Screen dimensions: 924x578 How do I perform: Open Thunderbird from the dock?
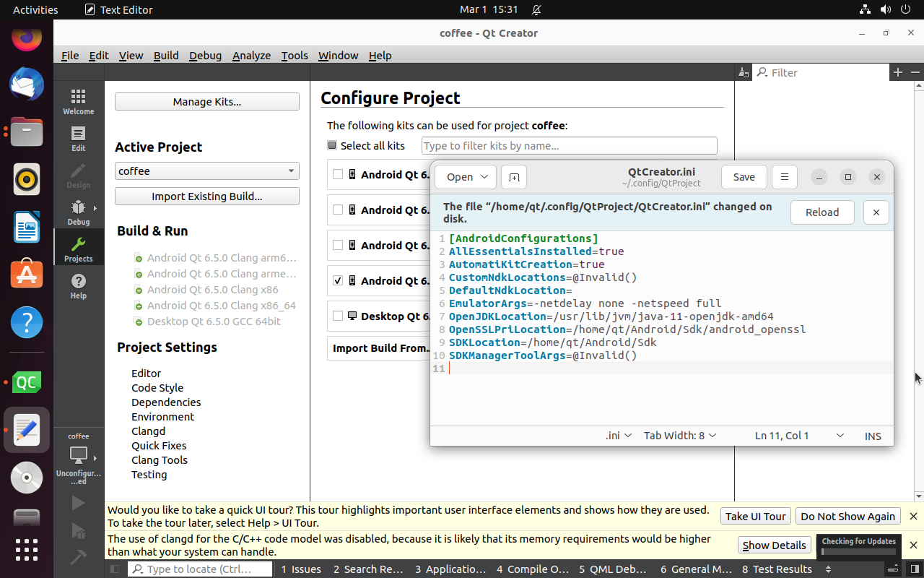coord(27,85)
